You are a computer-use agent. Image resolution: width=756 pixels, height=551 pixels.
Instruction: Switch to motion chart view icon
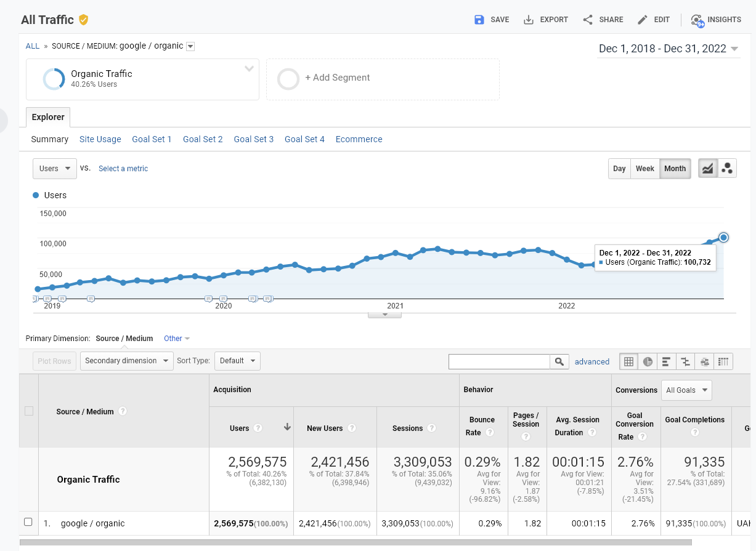pos(727,169)
